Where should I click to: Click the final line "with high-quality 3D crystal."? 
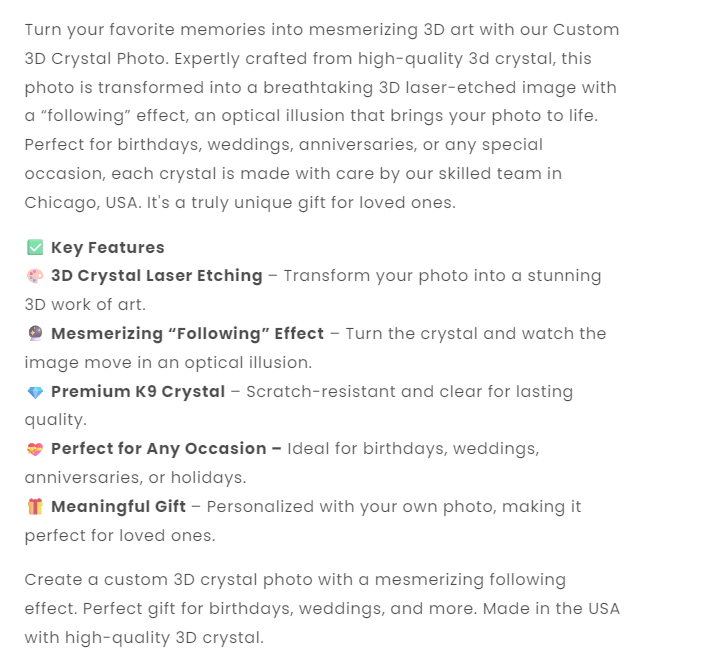(144, 637)
